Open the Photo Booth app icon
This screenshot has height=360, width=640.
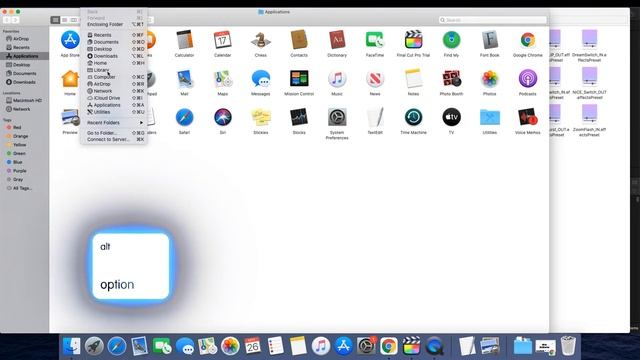451,79
